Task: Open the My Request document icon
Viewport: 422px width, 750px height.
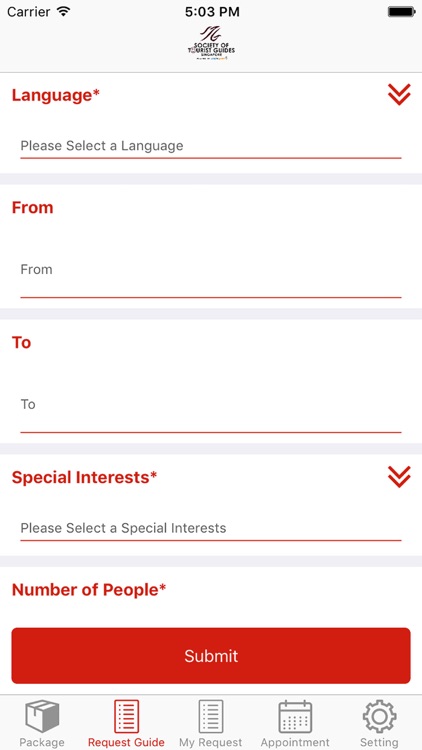Action: tap(211, 716)
